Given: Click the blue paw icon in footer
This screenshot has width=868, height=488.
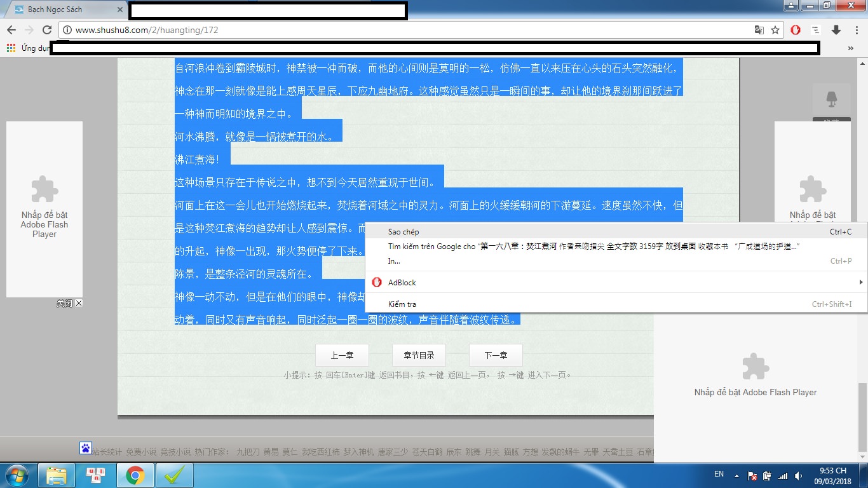Looking at the screenshot, I should point(86,448).
